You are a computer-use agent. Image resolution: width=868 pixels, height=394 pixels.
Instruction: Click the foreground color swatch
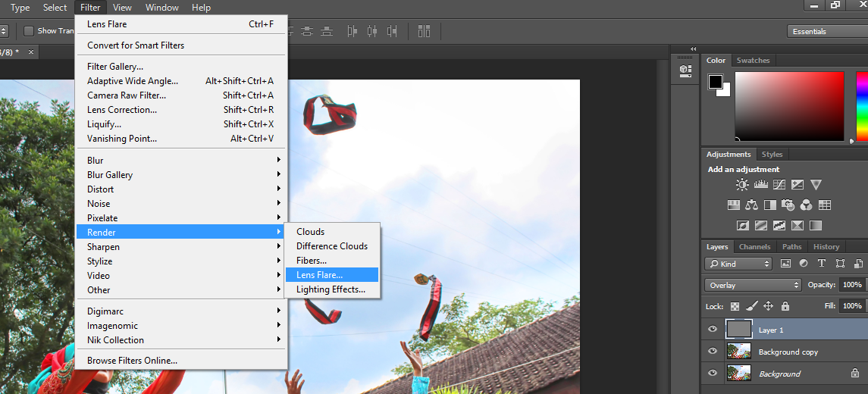(715, 82)
